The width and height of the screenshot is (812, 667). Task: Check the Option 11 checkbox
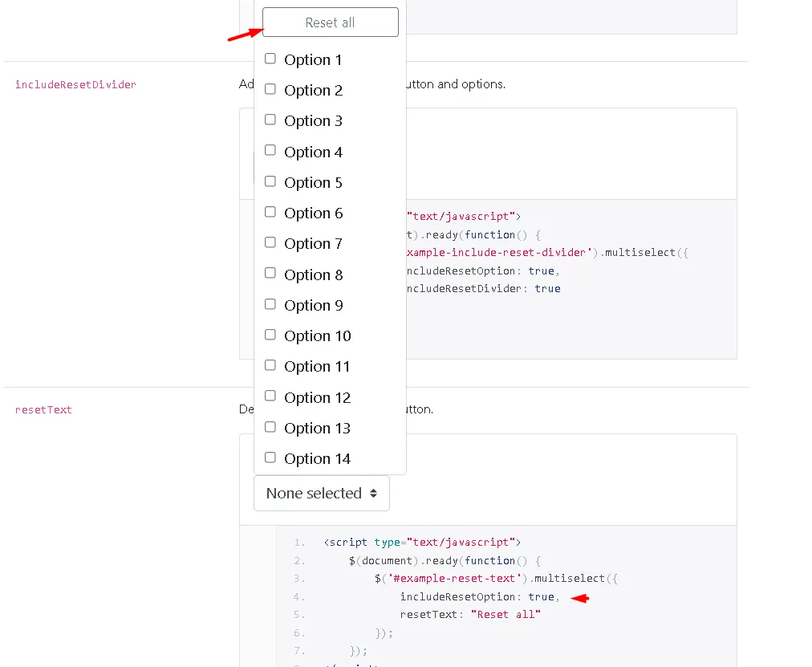coord(270,365)
